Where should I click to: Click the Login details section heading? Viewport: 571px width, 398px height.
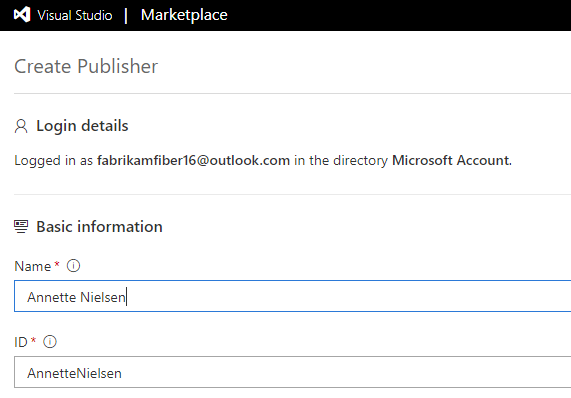tap(82, 126)
